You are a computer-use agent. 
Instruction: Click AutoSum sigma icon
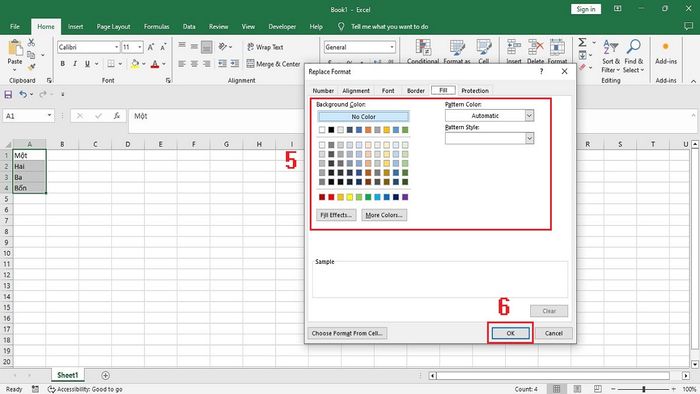point(583,42)
